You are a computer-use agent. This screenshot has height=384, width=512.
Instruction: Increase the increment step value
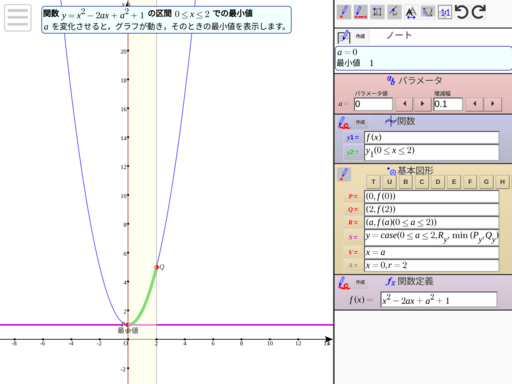pos(493,104)
